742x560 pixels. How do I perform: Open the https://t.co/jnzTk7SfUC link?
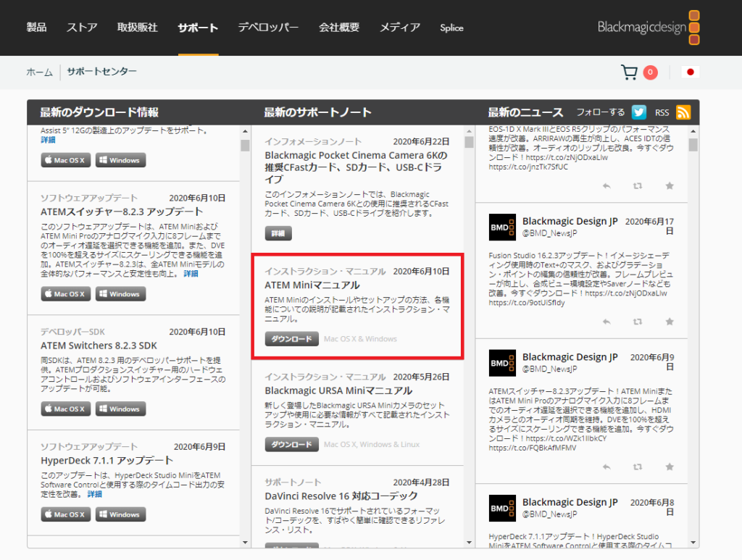click(528, 167)
